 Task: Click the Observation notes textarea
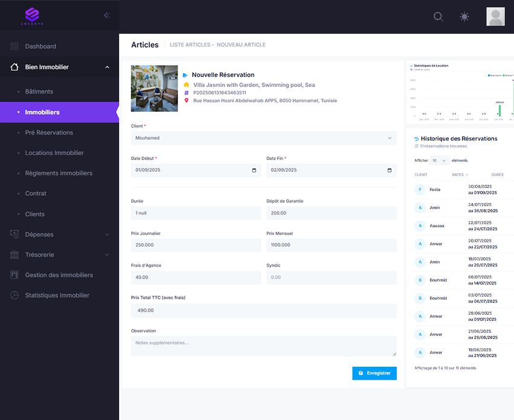[264, 346]
